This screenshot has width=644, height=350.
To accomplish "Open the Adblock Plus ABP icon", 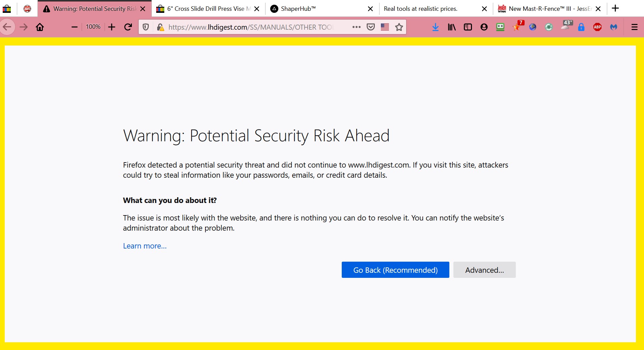I will coord(597,27).
